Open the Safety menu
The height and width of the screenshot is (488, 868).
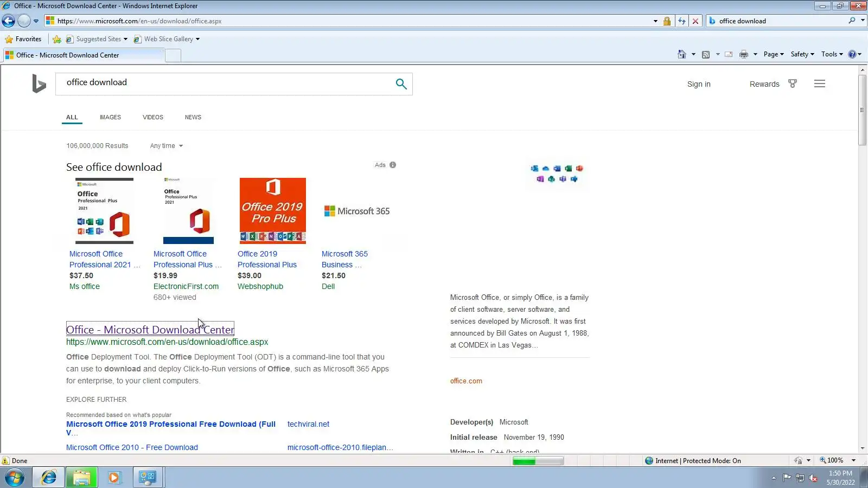coord(802,54)
